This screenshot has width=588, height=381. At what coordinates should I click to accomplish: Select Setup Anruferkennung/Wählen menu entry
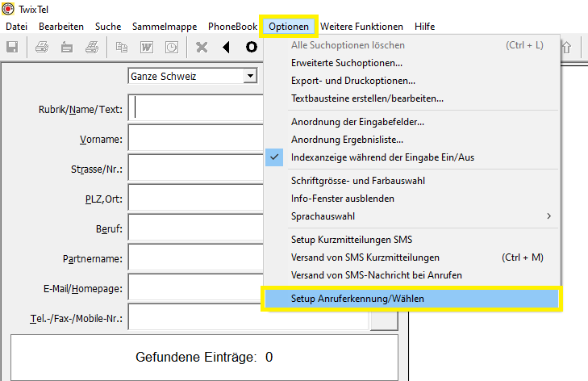coord(411,299)
